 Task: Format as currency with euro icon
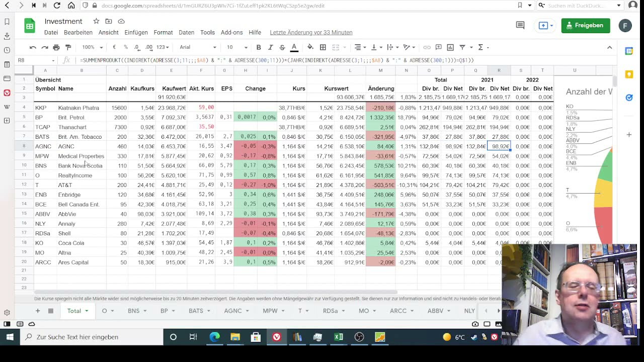(x=114, y=47)
